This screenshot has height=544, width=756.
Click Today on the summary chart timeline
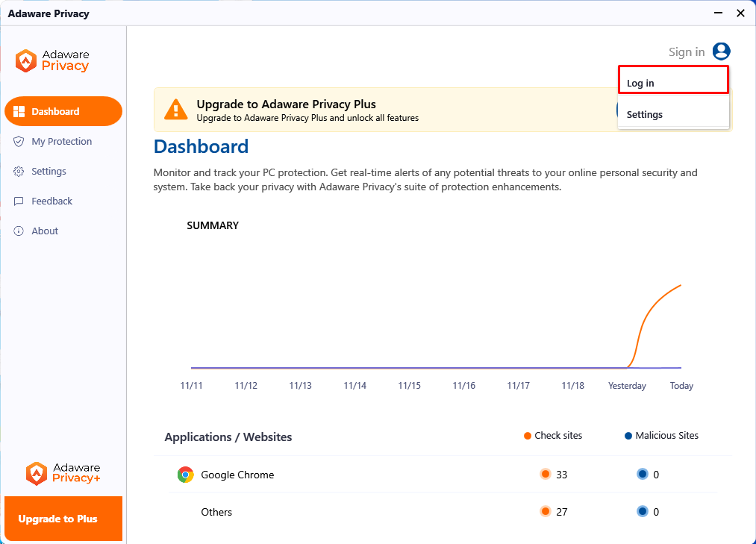681,386
